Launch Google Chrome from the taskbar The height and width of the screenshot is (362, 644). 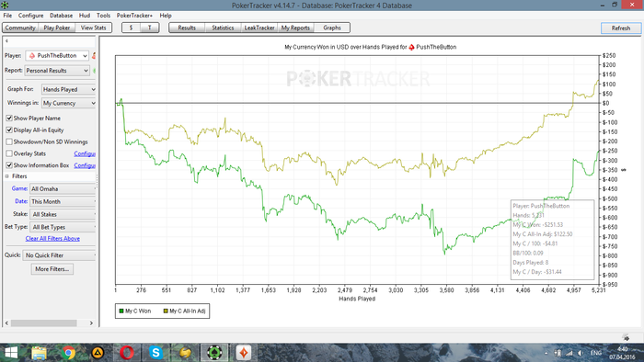pyautogui.click(x=69, y=353)
